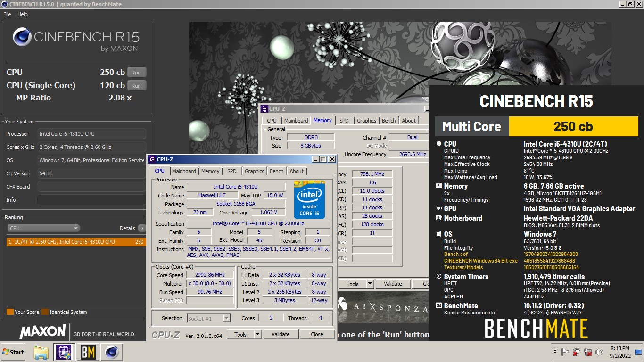The width and height of the screenshot is (644, 362).
Task: Click the Cinebench R15 sphere logo
Action: click(x=22, y=37)
